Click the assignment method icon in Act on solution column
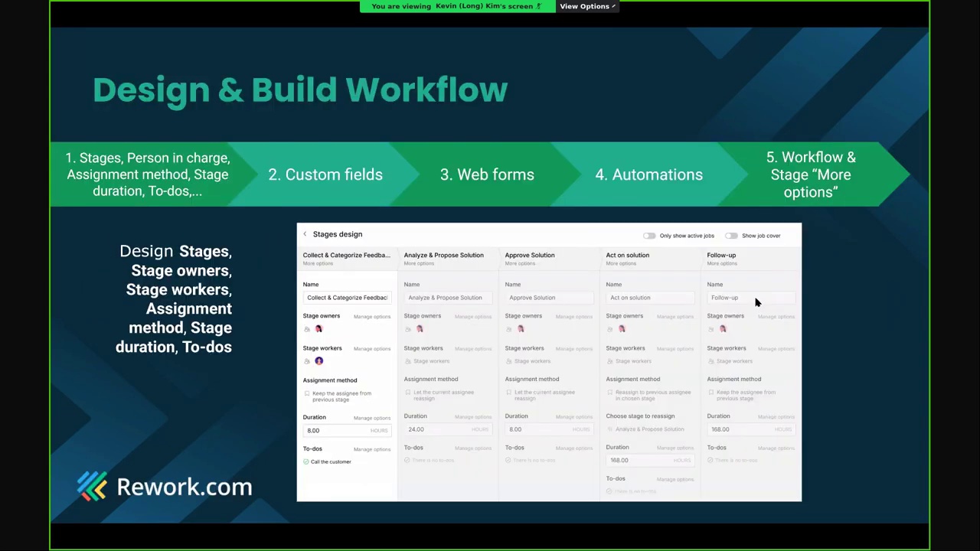 click(x=610, y=393)
